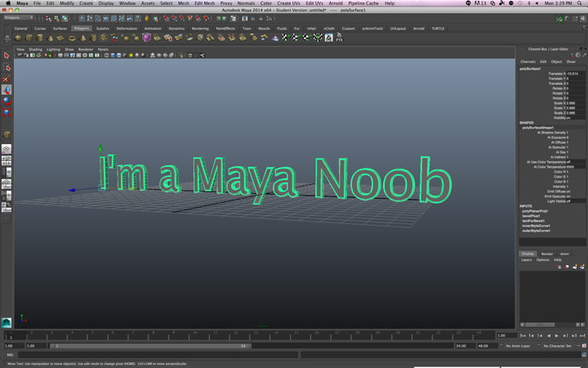The height and width of the screenshot is (368, 588).
Task: Open the No Character Set dropdown
Action: point(557,346)
